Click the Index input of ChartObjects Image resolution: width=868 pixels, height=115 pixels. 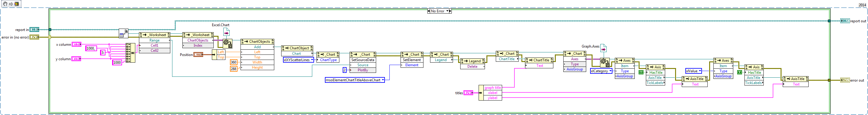198,45
